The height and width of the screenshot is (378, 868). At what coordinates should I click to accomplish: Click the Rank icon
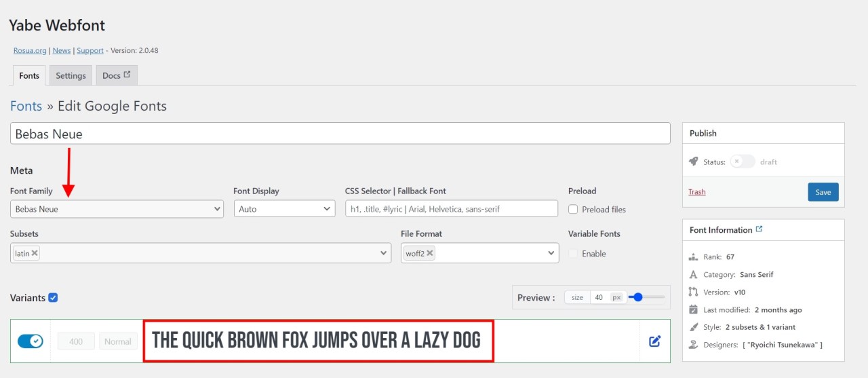pyautogui.click(x=693, y=257)
